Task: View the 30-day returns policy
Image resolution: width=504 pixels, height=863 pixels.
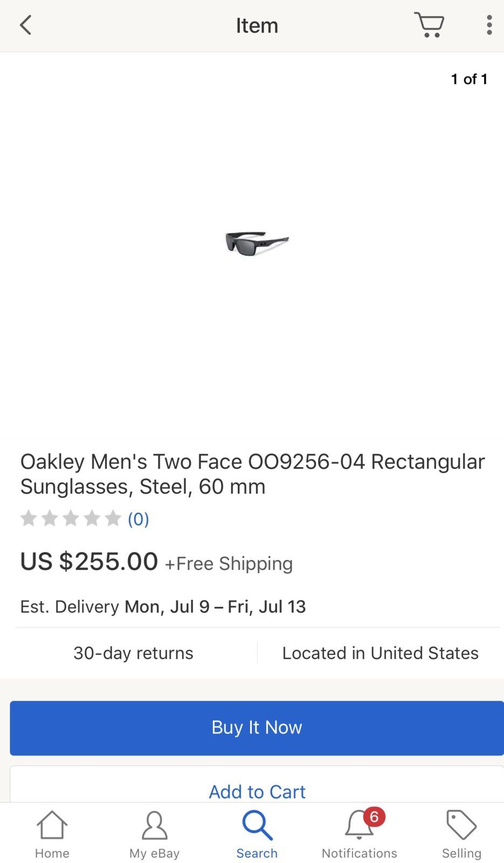Action: [x=133, y=653]
